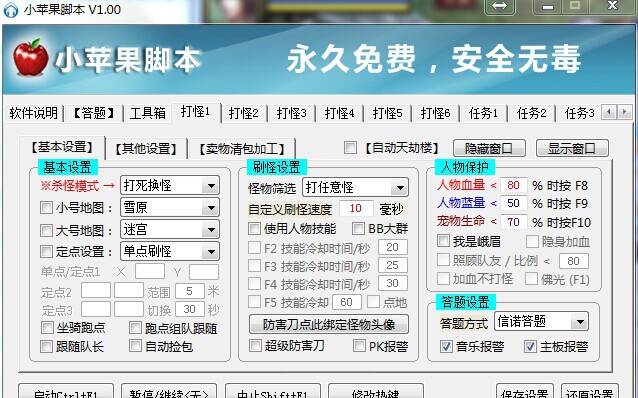Click F2 技能冷却时间 field showing 20
This screenshot has width=638, height=398.
tap(393, 247)
